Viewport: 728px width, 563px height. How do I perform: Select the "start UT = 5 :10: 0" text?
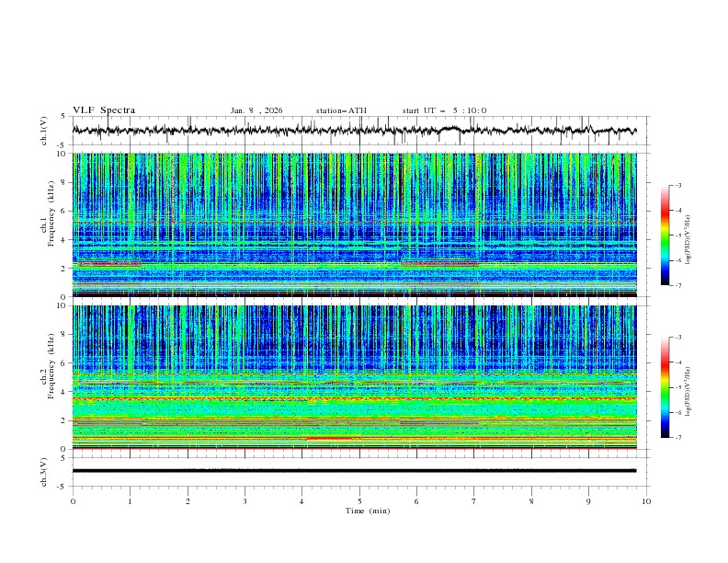pos(444,110)
